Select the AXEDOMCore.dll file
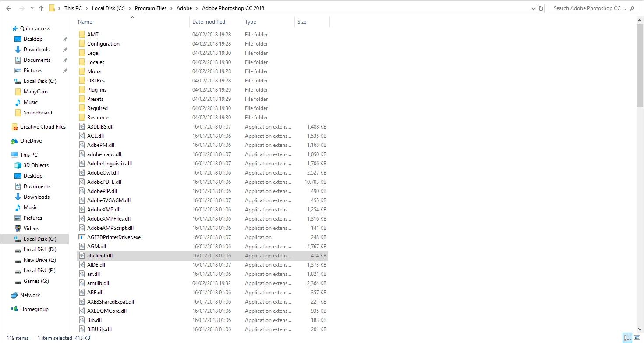The height and width of the screenshot is (343, 644). pos(107,311)
